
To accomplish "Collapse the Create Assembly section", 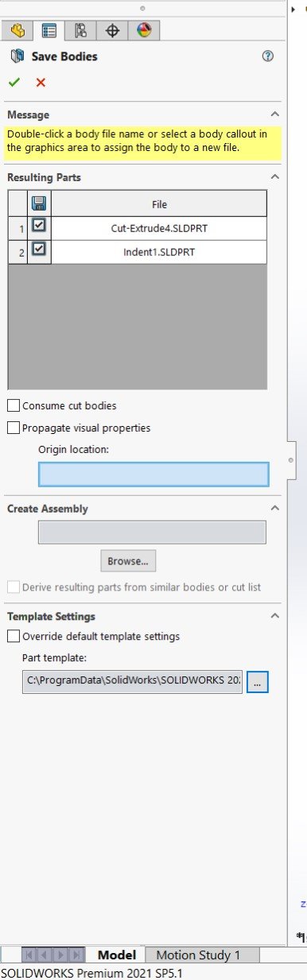I will pyautogui.click(x=274, y=508).
